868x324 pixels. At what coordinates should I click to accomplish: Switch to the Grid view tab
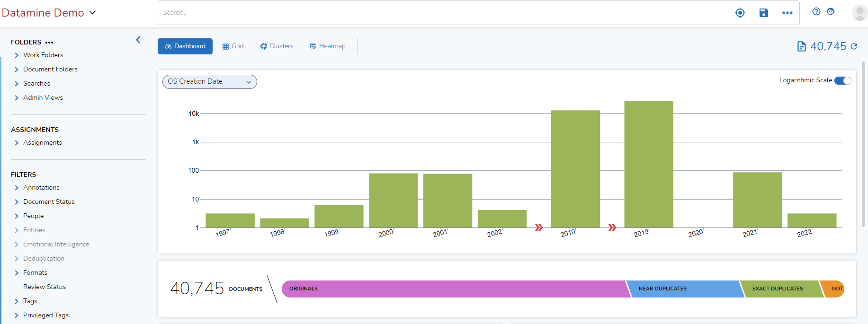coord(233,46)
